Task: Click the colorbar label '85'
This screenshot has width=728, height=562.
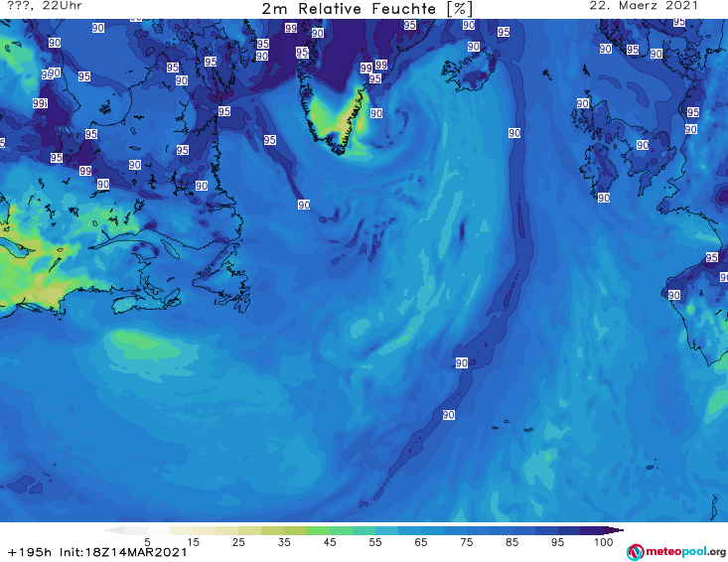Action: 511,542
